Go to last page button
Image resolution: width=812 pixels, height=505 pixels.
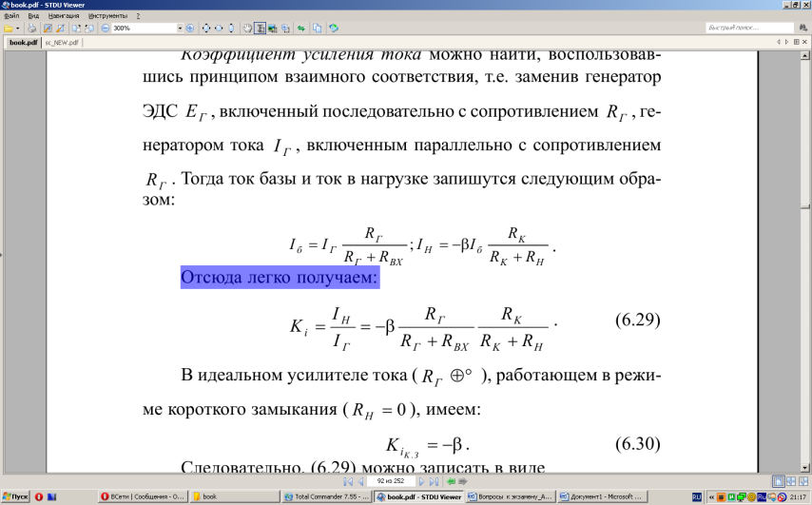tap(434, 481)
